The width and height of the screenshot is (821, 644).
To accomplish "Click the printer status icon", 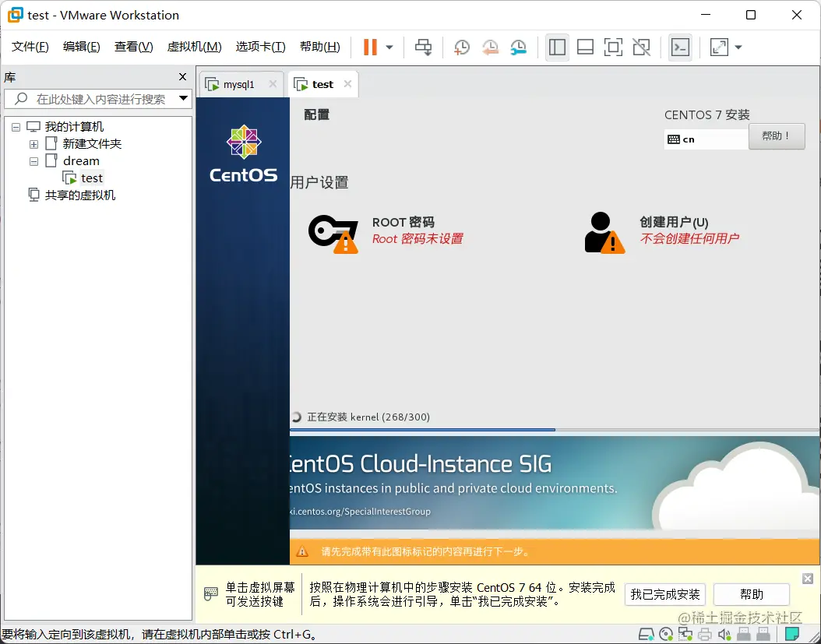I will 705,635.
